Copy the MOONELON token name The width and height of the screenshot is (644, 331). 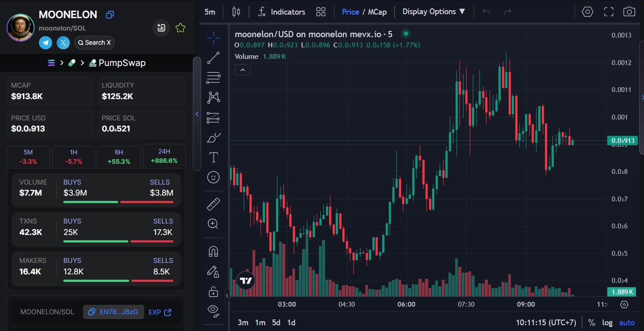[110, 15]
